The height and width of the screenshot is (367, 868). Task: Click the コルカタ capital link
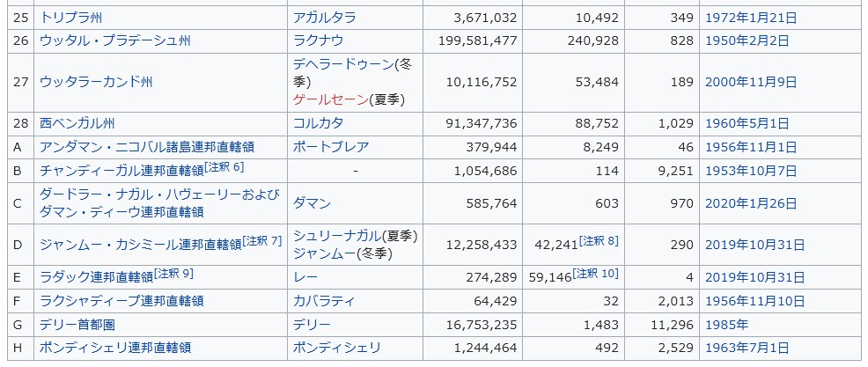[x=318, y=124]
